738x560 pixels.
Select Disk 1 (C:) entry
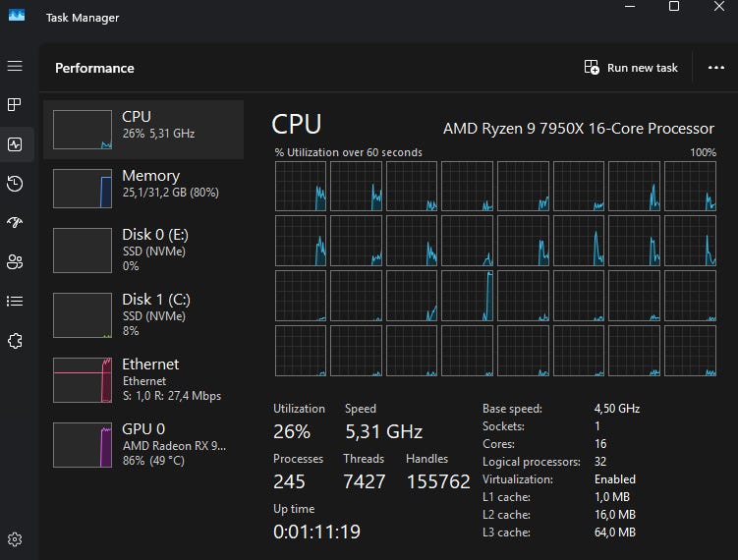click(143, 313)
